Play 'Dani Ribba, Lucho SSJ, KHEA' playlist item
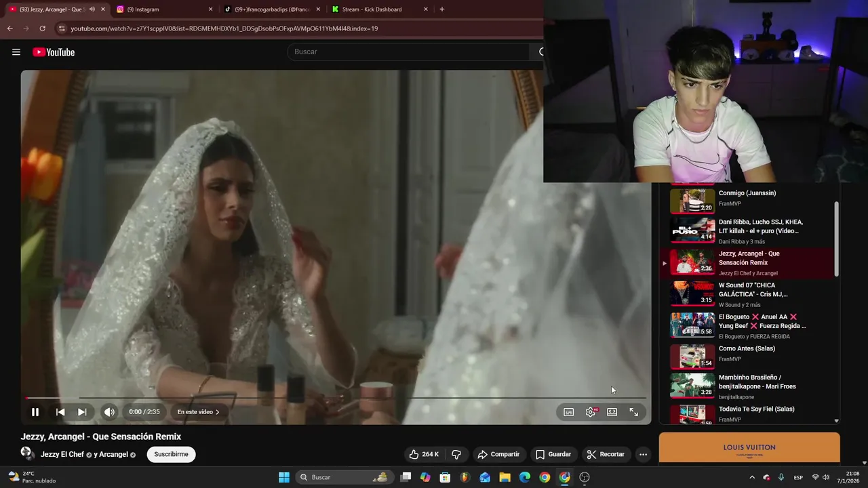 (747, 230)
